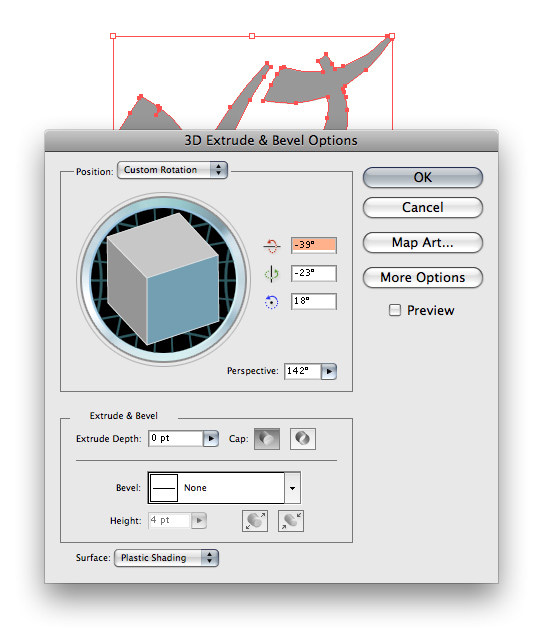Expand the Extrude Depth slider arrow
Image resolution: width=540 pixels, height=638 pixels.
(211, 439)
